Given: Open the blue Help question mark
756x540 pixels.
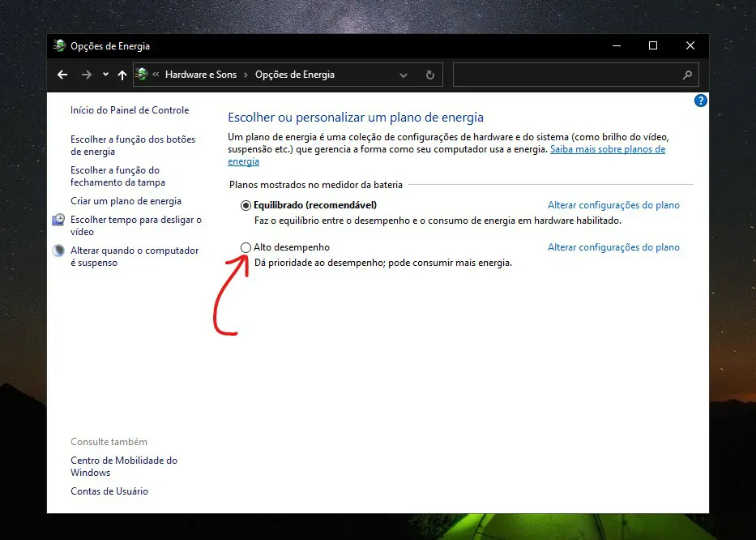Looking at the screenshot, I should (x=701, y=101).
